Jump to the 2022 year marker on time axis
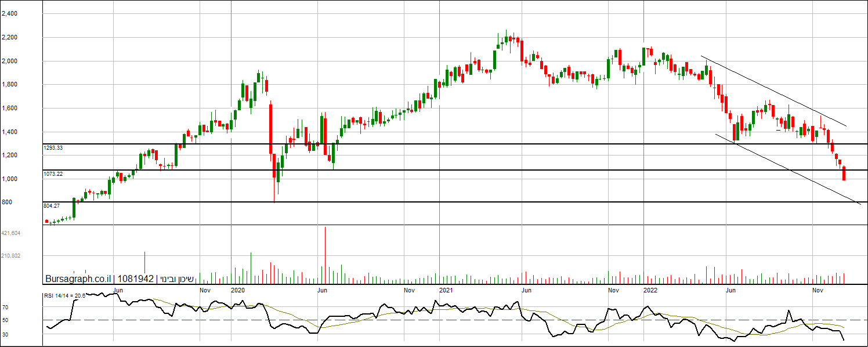Screen dimensions: 868x347 coord(650,289)
